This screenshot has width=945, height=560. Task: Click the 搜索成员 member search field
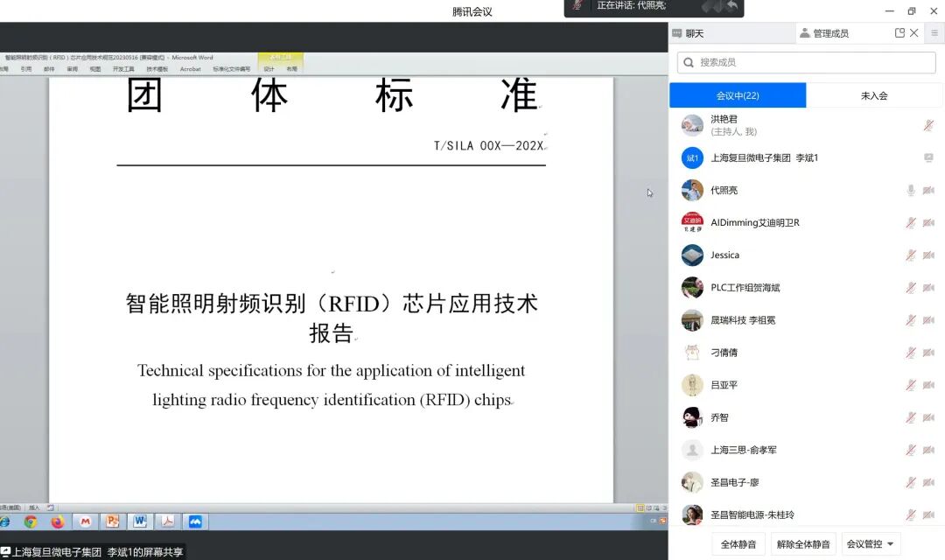803,62
